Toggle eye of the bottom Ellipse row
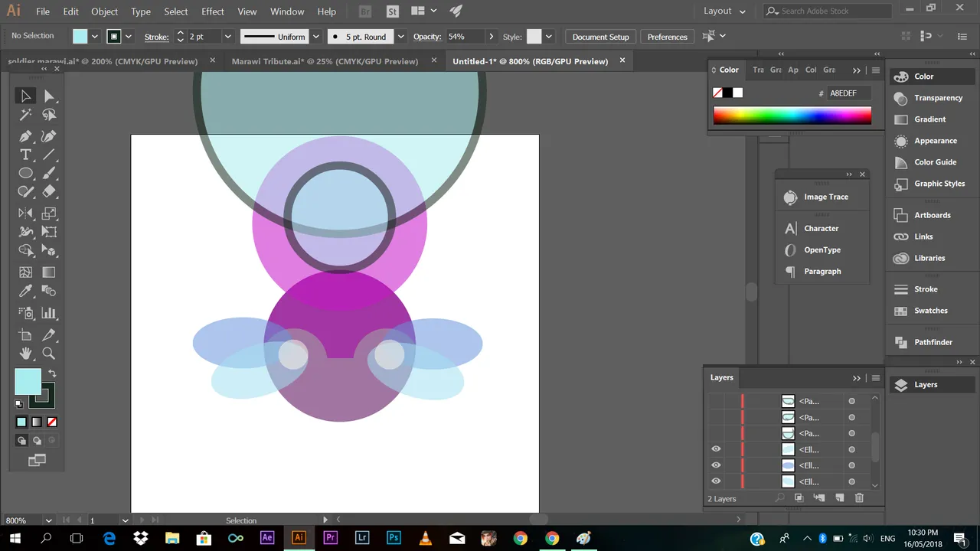 [716, 481]
